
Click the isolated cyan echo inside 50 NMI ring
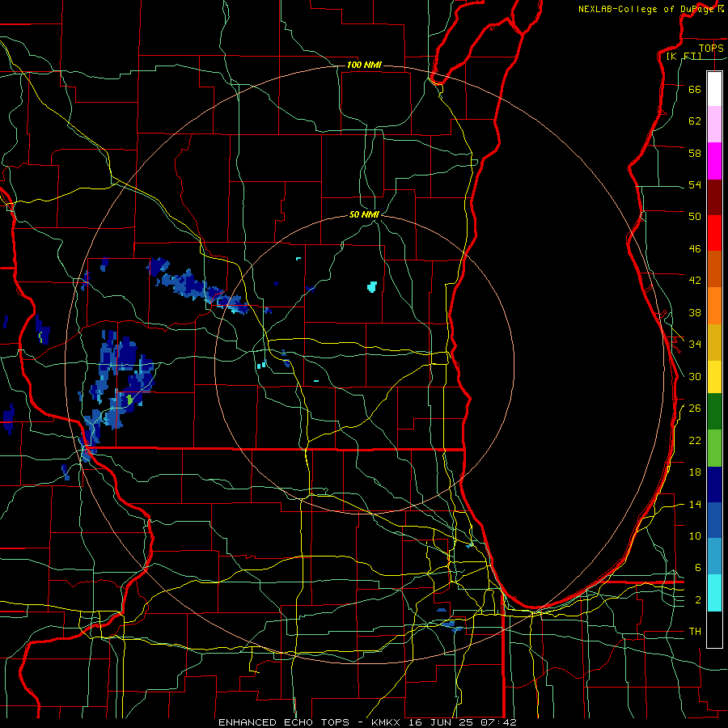[372, 286]
